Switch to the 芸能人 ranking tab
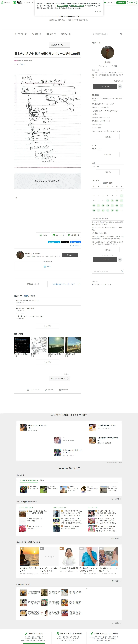 [x=42, y=480]
